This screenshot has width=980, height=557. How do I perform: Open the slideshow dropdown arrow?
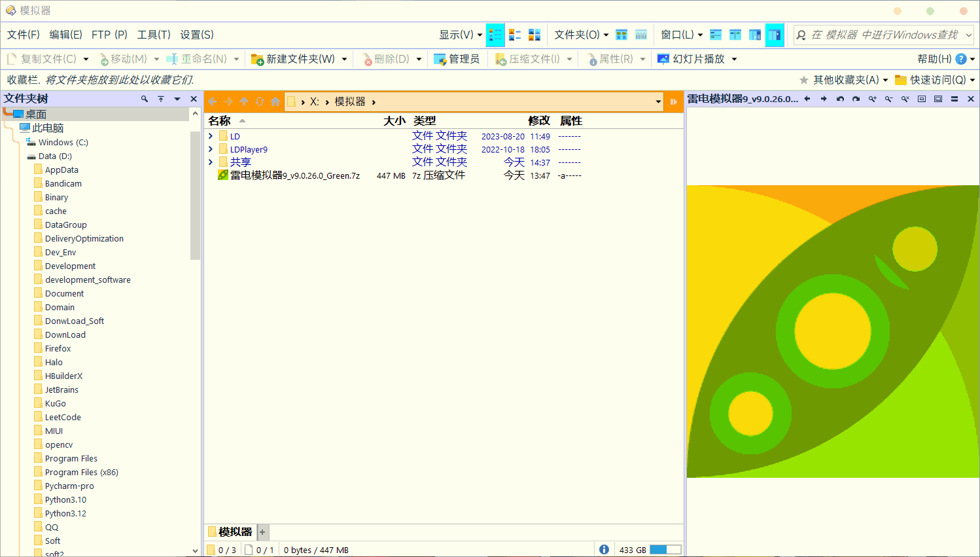tap(734, 59)
